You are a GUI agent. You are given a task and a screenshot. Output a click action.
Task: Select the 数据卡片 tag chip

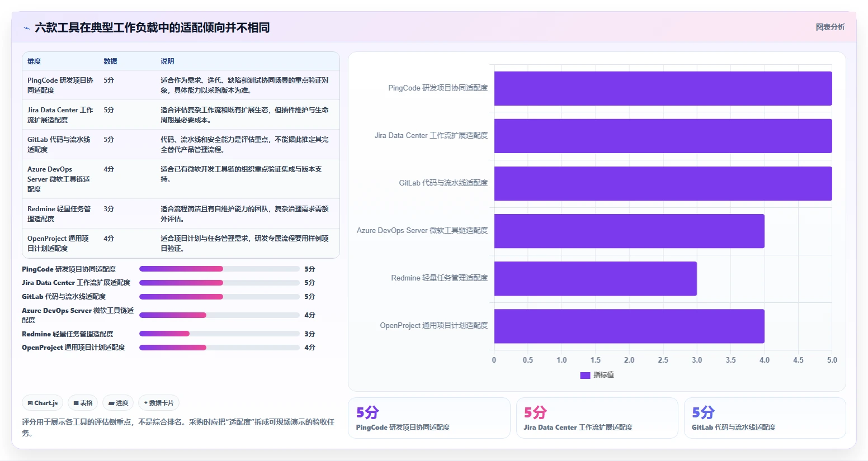pyautogui.click(x=159, y=403)
